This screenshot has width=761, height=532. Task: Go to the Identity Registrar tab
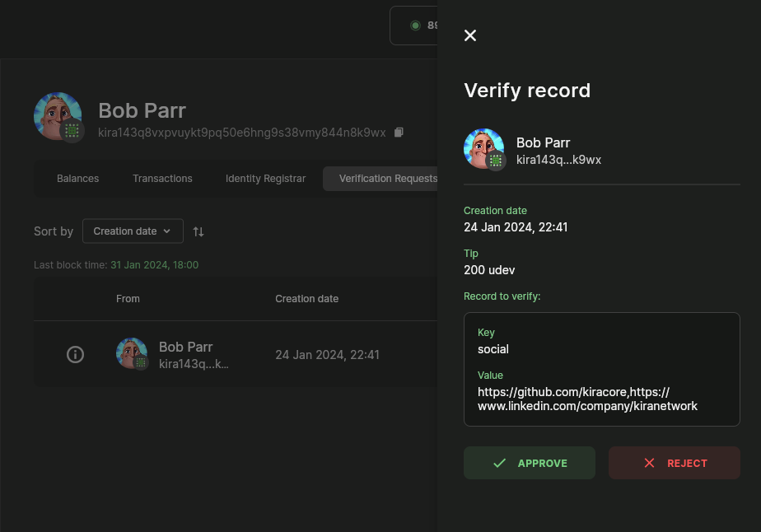click(x=265, y=179)
